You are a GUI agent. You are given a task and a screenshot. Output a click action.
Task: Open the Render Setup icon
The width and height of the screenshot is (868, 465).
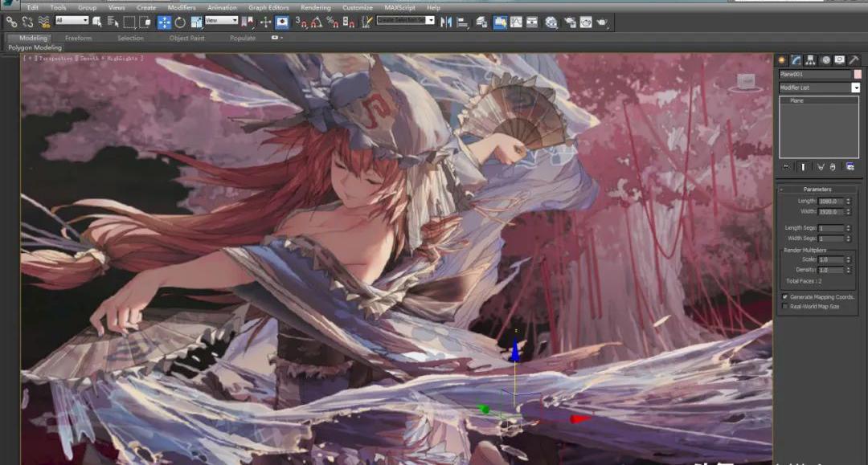coord(570,22)
